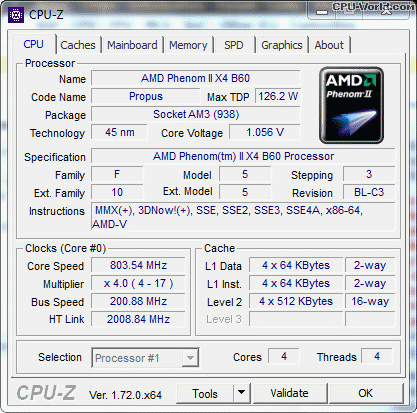417x413 pixels.
Task: Click the Ext. Family value 10
Action: [117, 192]
